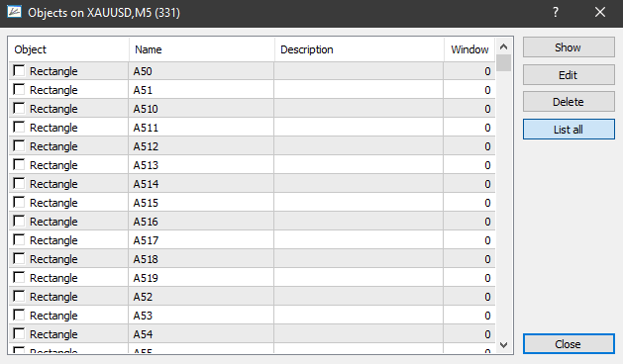
Task: Sort by the Name column header
Action: (x=201, y=49)
